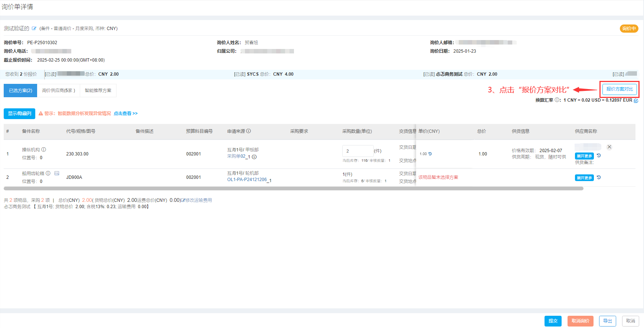644x328 pixels.
Task: Switch to 询价供应商(5家) tab
Action: 58,91
